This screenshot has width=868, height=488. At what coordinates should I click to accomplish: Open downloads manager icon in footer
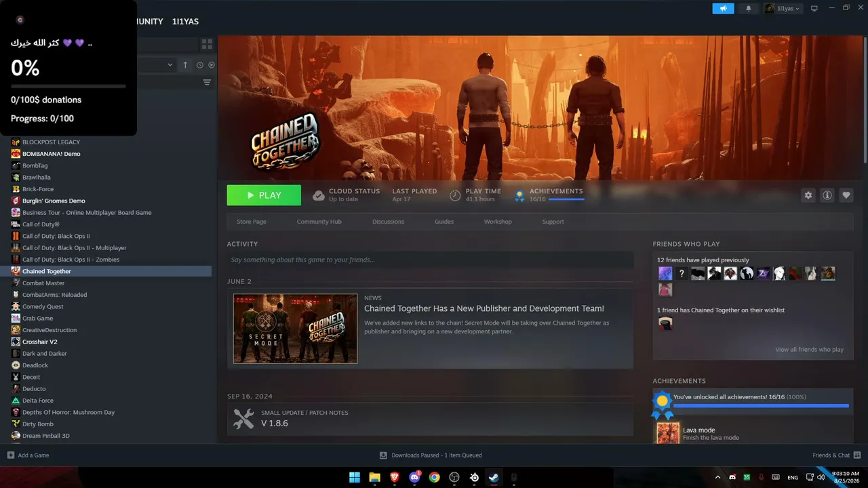(x=383, y=455)
